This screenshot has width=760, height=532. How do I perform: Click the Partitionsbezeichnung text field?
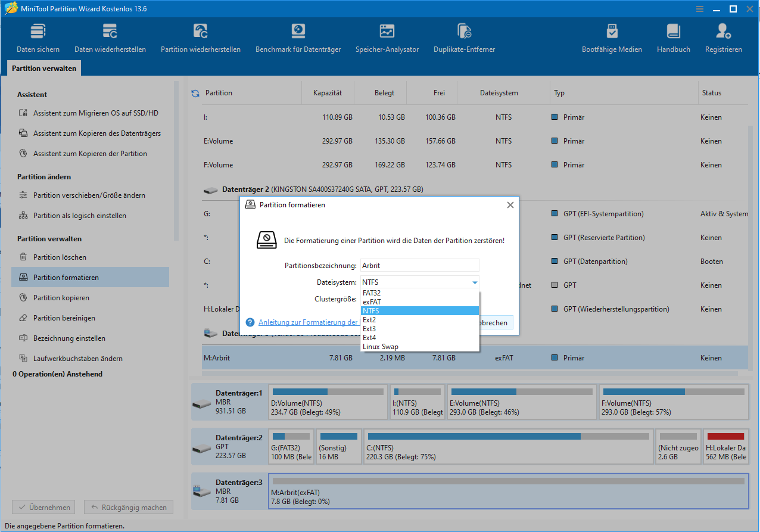[420, 266]
